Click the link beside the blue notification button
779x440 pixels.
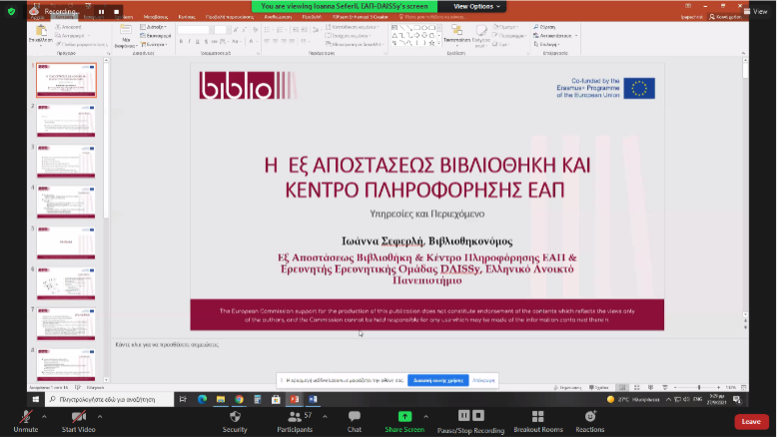coord(485,381)
